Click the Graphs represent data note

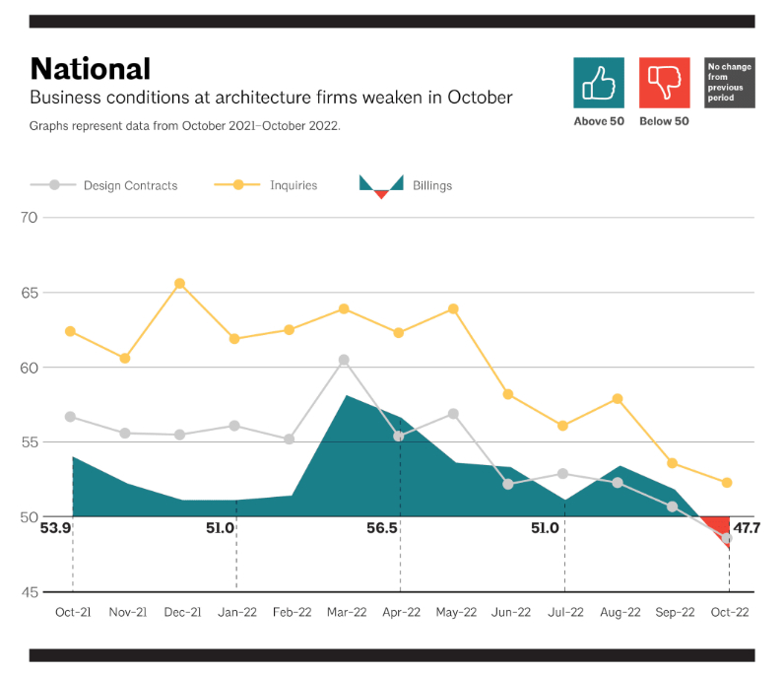point(184,125)
